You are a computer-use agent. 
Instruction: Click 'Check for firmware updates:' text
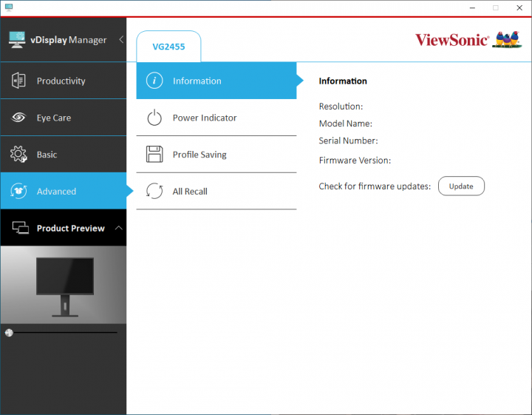click(x=375, y=186)
